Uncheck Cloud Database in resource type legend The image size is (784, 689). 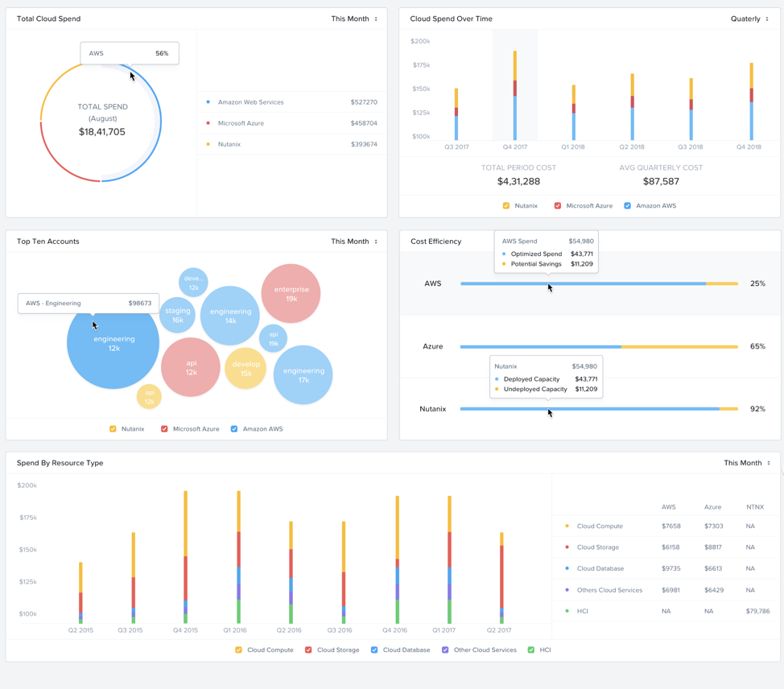(374, 650)
